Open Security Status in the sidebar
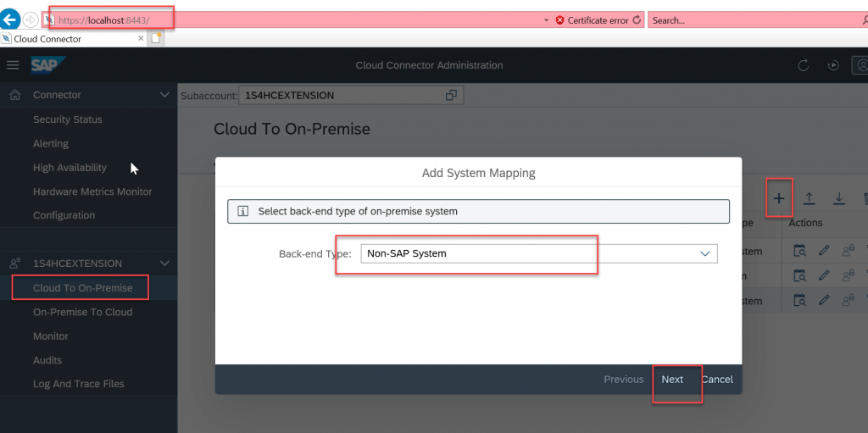The image size is (868, 433). 68,119
